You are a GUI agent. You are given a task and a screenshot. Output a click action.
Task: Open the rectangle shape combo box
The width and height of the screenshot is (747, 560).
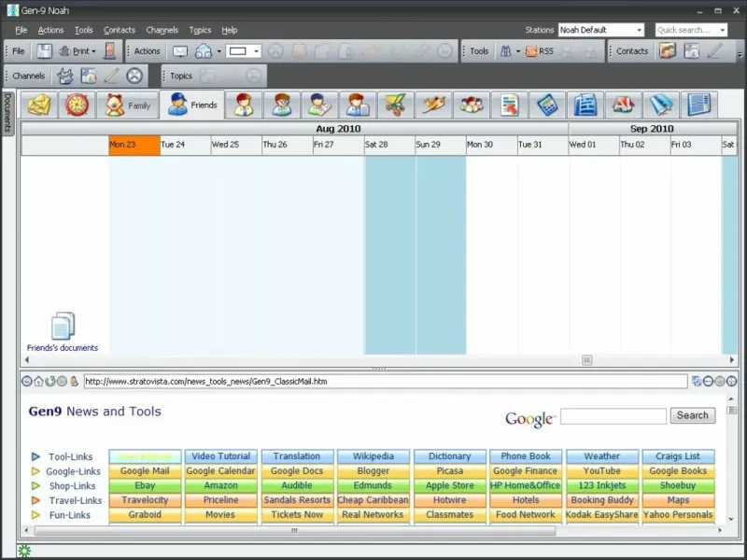click(244, 51)
